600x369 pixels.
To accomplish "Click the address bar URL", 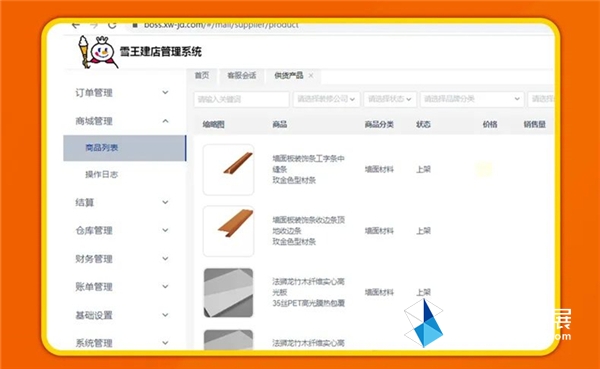I will (221, 25).
